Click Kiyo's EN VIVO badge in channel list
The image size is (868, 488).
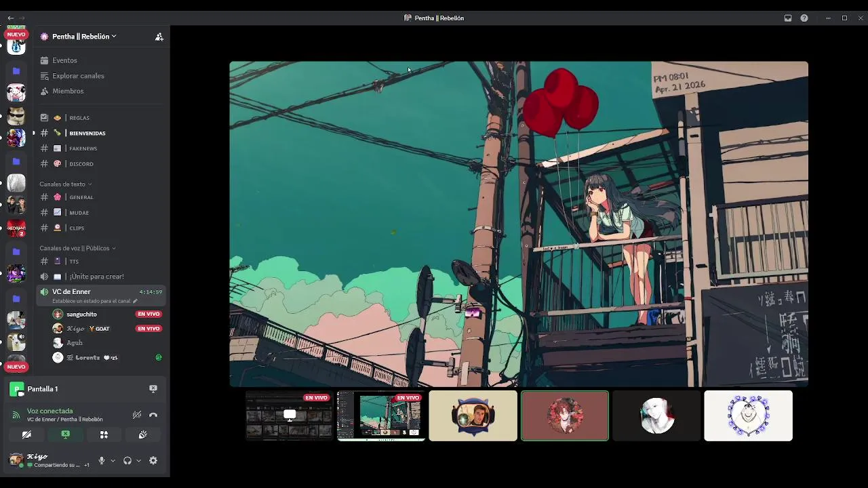point(149,329)
